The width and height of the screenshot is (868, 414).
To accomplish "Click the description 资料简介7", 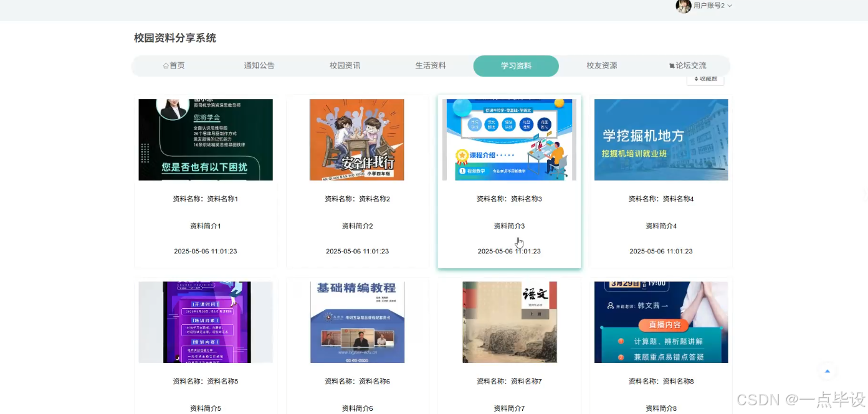I will coord(509,408).
